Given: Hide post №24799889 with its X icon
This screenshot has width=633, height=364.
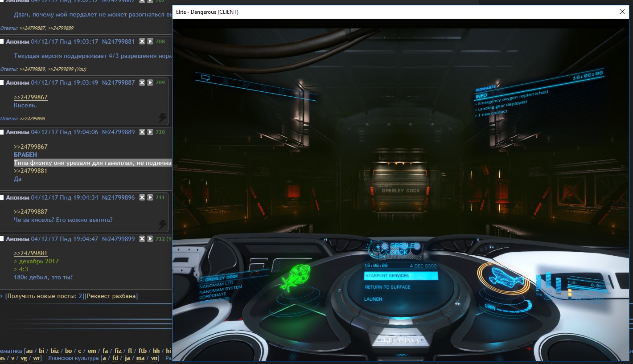Looking at the screenshot, I should click(142, 132).
